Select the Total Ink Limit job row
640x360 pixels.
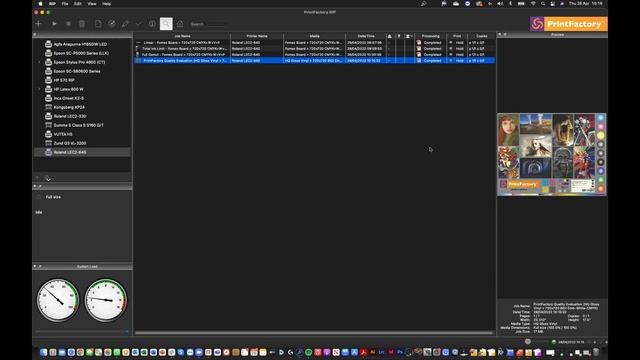pos(315,49)
